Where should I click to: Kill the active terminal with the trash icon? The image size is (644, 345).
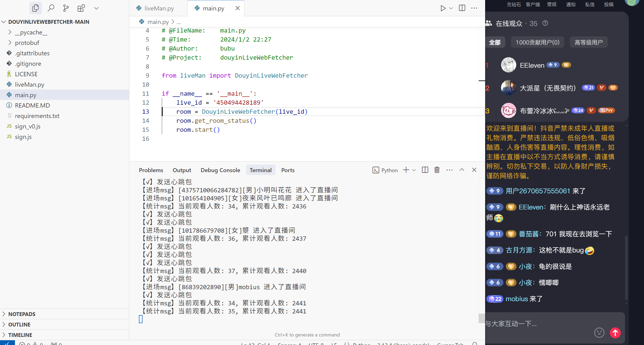[437, 170]
